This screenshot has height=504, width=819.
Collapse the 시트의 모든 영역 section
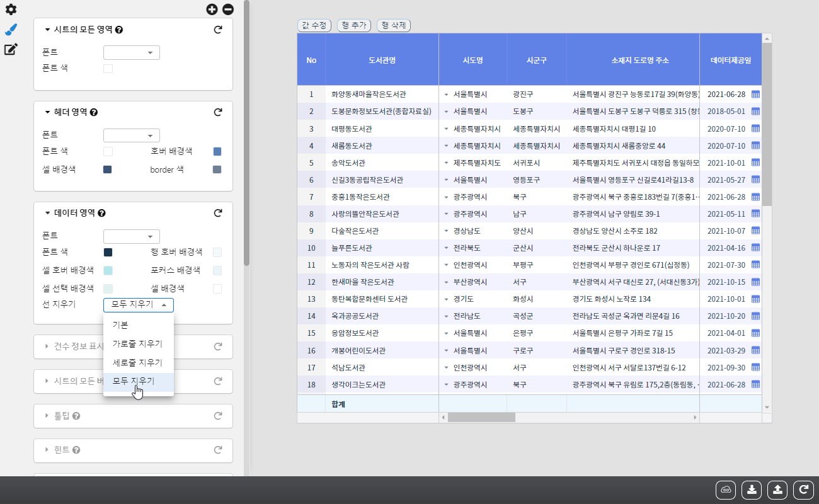click(x=47, y=30)
